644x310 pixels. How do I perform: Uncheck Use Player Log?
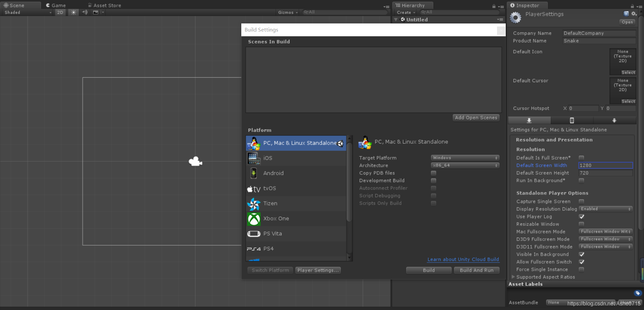click(582, 216)
